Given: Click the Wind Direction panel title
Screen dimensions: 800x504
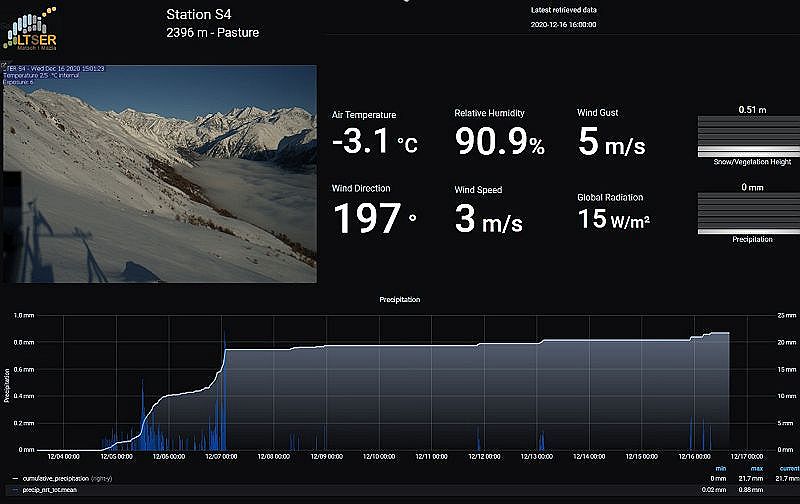Looking at the screenshot, I should 361,188.
